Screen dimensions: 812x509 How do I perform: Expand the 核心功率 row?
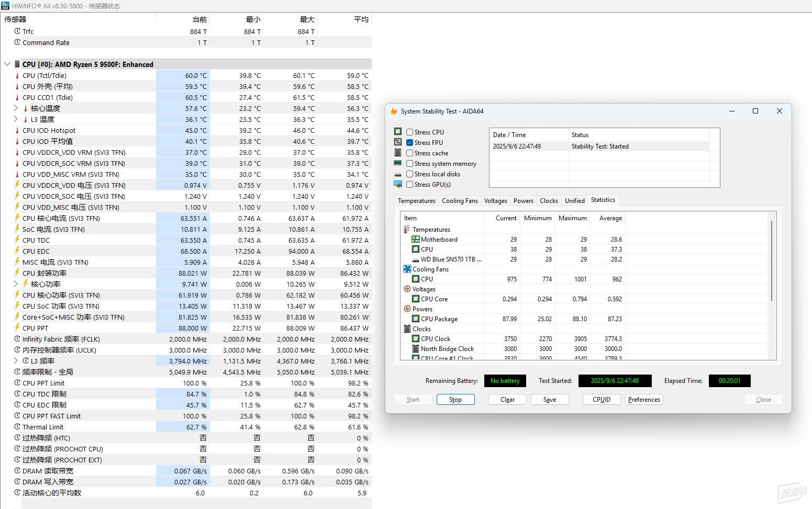16,284
